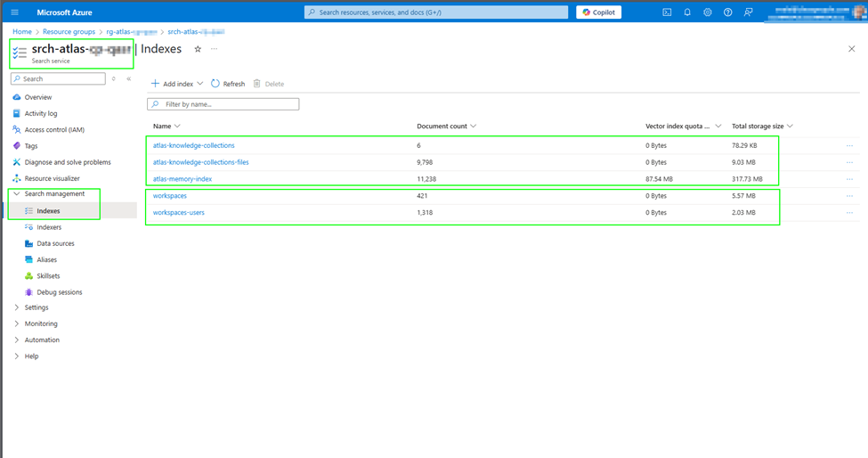Open atlas-knowledge-collections-files index

[x=201, y=162]
